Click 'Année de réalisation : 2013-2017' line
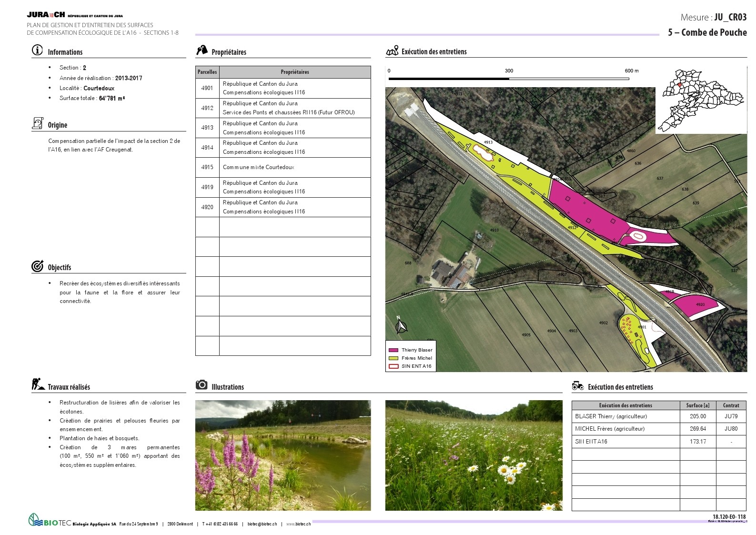 (101, 78)
